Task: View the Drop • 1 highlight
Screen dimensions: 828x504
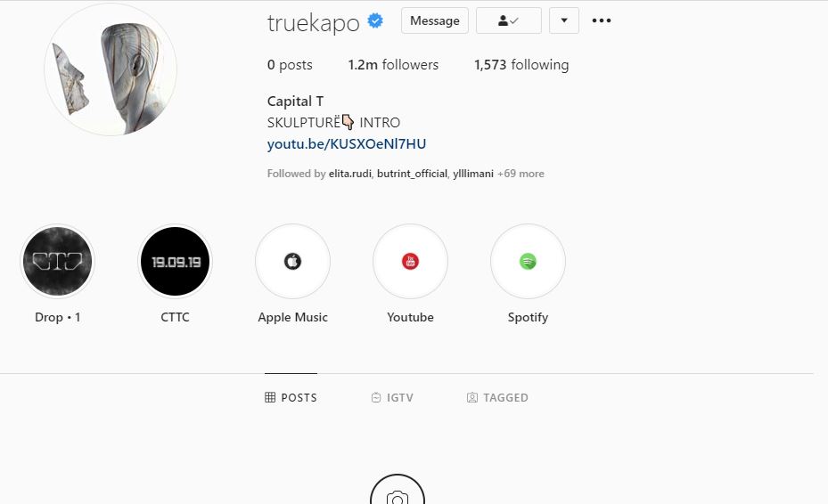Action: point(58,261)
